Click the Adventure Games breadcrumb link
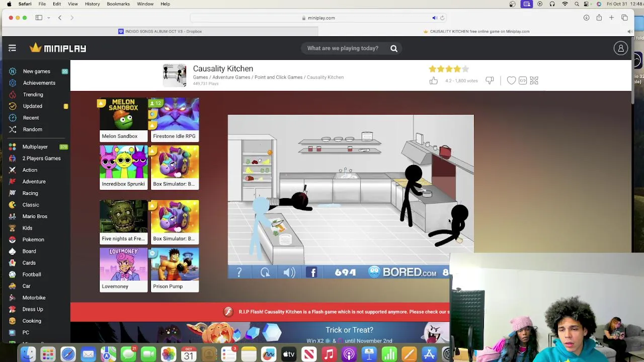The width and height of the screenshot is (644, 362). point(231,77)
